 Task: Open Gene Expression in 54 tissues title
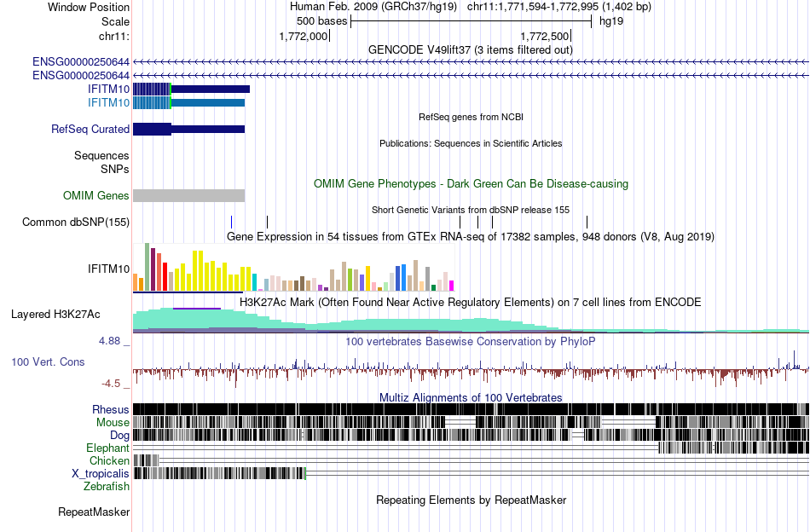(x=471, y=236)
